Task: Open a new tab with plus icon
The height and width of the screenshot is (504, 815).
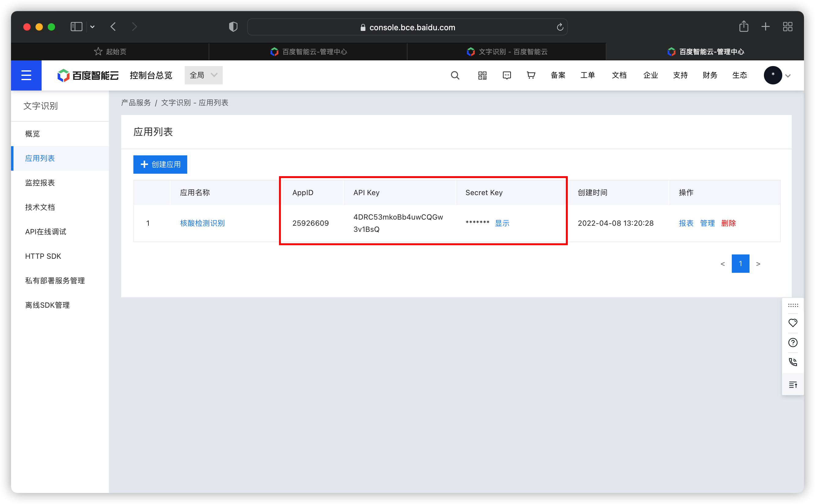Action: [766, 27]
